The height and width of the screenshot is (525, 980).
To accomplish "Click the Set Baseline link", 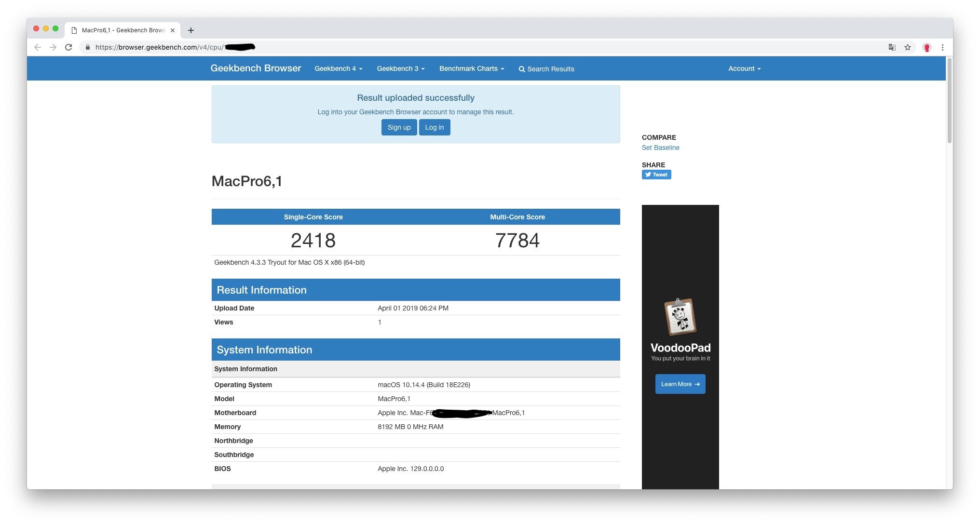I will 660,148.
